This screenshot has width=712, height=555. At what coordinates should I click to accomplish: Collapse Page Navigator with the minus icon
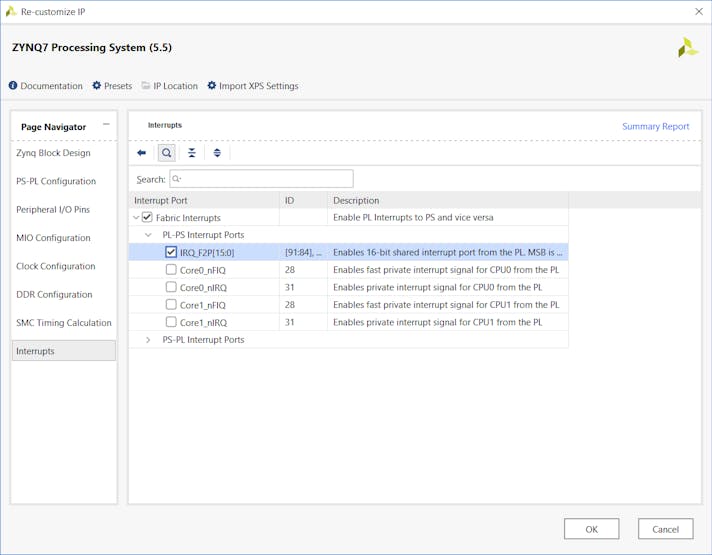[x=106, y=124]
